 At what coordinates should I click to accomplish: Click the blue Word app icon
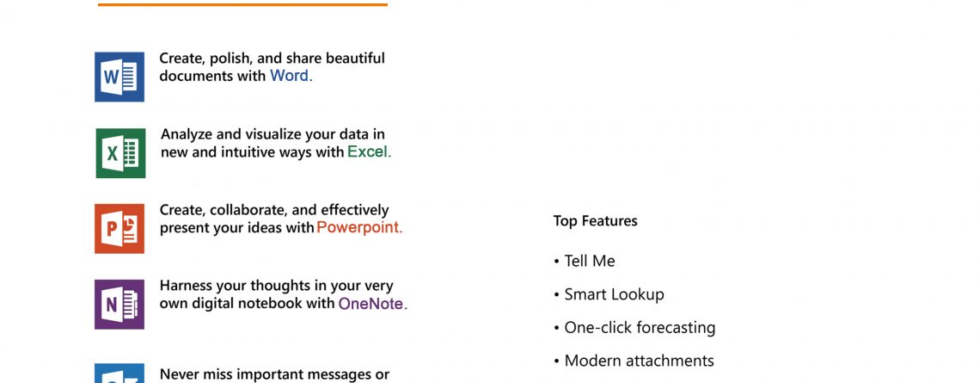119,77
